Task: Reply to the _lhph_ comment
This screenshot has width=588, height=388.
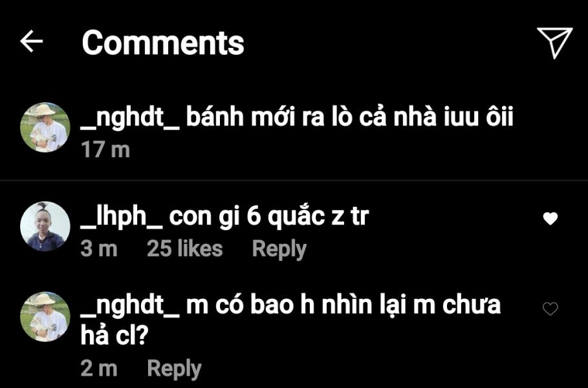Action: tap(279, 250)
